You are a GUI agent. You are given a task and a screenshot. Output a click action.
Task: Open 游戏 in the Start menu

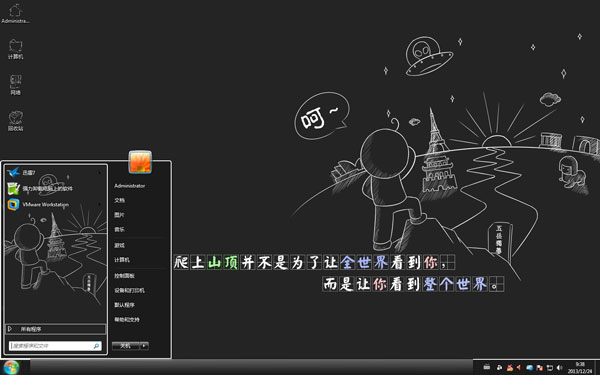[119, 245]
